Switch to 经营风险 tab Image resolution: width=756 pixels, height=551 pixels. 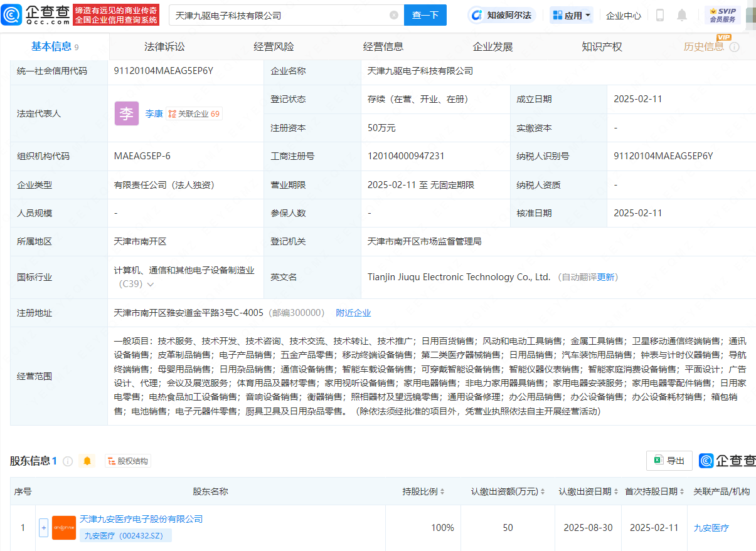tap(274, 46)
